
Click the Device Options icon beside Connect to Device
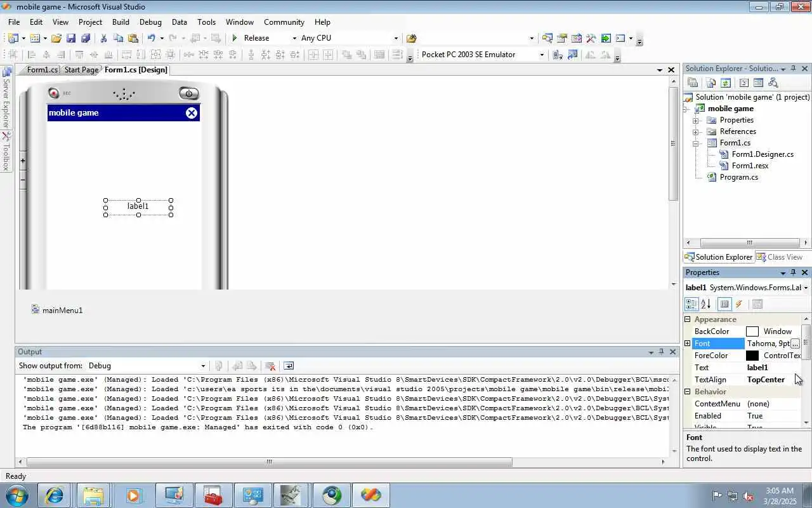pos(572,55)
